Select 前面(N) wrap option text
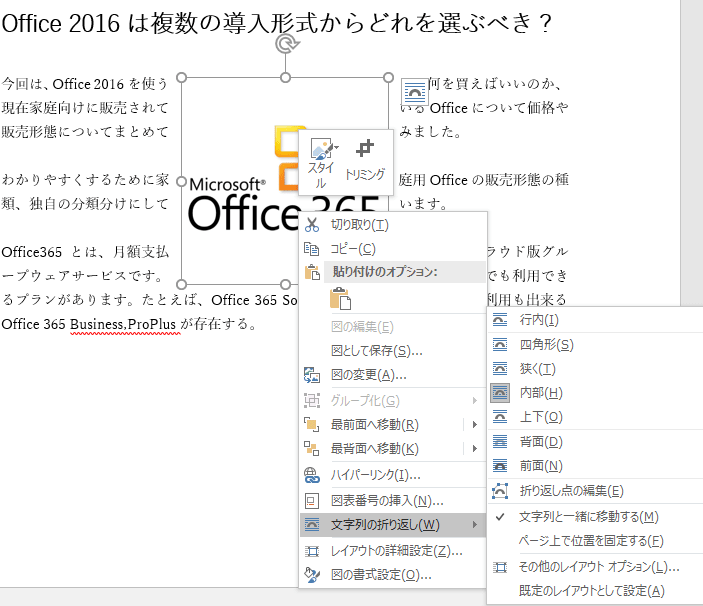This screenshot has height=606, width=703. coord(541,466)
